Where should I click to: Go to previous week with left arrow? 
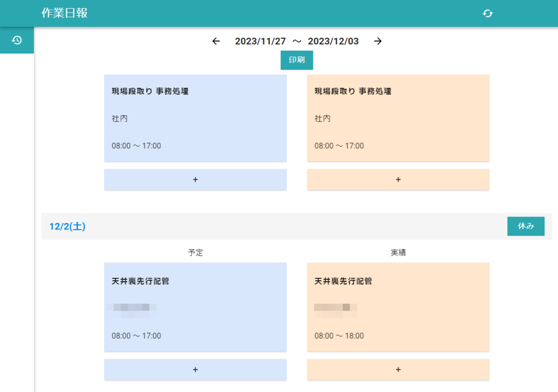[x=216, y=41]
